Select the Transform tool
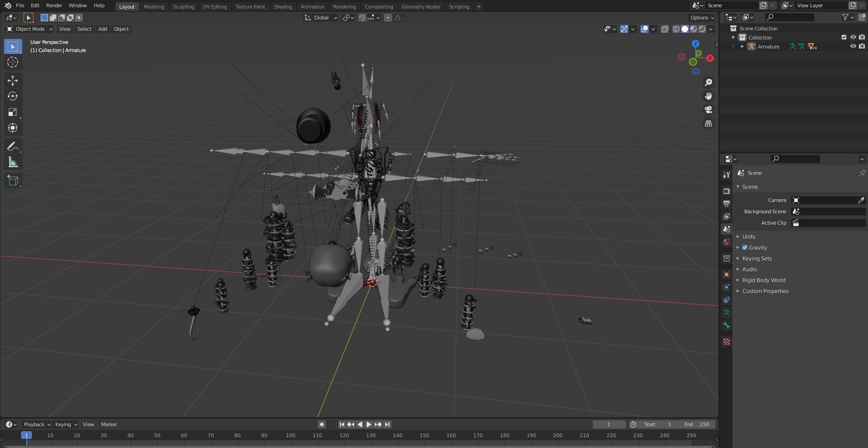Screen dimensions: 868x448 click(x=13, y=128)
